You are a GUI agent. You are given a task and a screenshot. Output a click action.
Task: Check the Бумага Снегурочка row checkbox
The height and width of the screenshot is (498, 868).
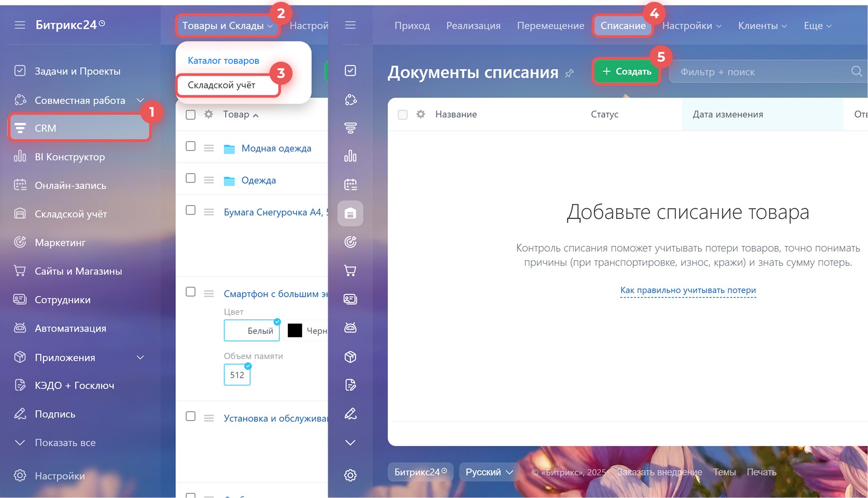click(191, 210)
